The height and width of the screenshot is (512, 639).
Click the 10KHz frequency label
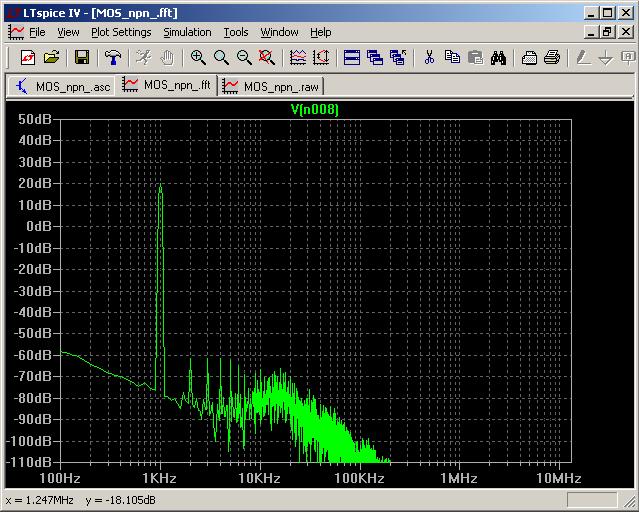pyautogui.click(x=260, y=478)
